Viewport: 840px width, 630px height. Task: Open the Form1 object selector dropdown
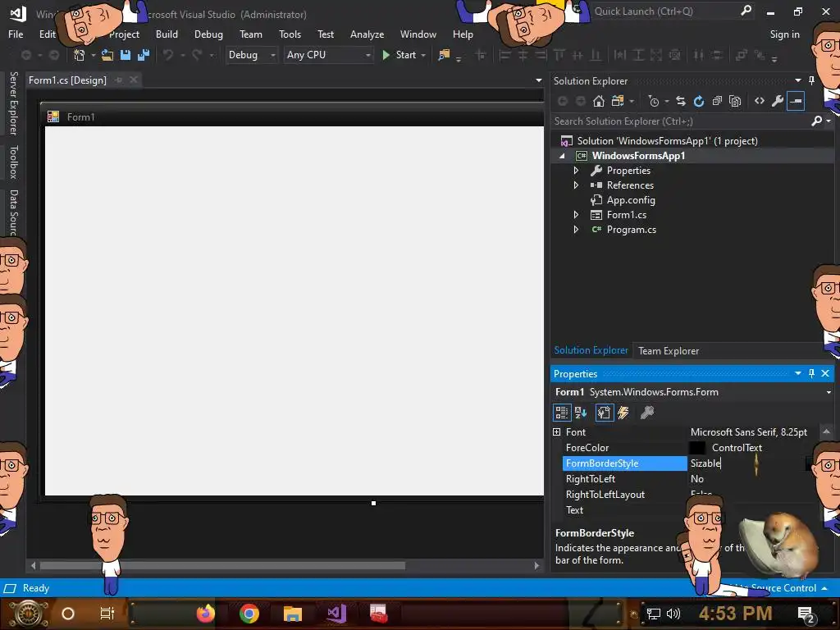coord(829,392)
